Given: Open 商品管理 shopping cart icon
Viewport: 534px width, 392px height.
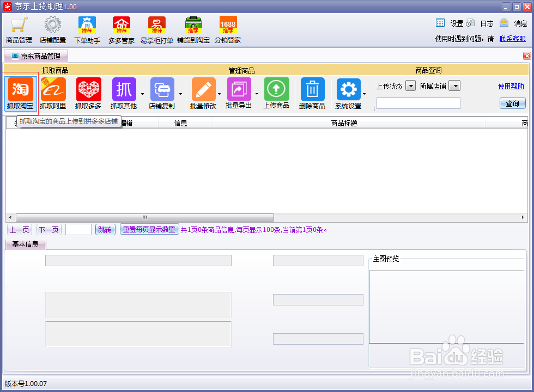Looking at the screenshot, I should coord(19,30).
